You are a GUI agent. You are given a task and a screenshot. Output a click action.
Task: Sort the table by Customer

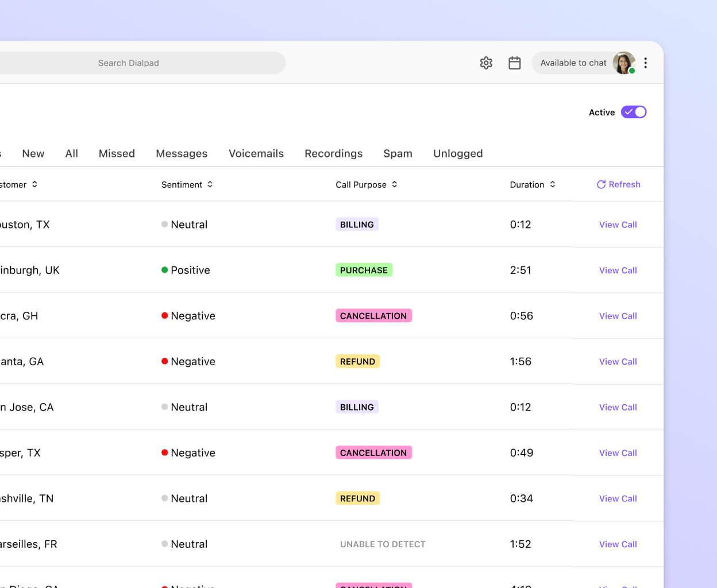[34, 184]
